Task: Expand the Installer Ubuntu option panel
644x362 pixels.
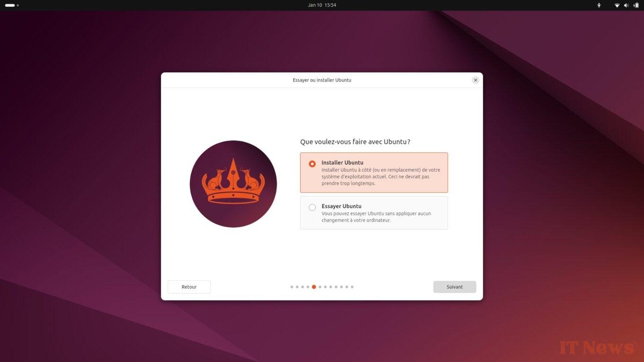Action: pyautogui.click(x=374, y=172)
